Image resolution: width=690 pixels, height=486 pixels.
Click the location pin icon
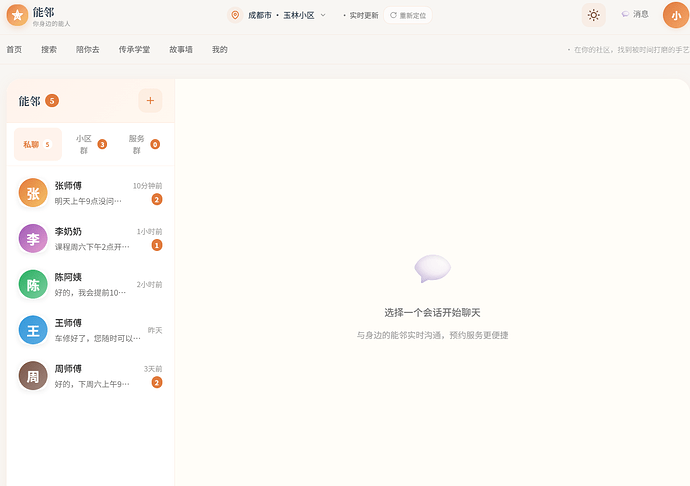point(235,15)
